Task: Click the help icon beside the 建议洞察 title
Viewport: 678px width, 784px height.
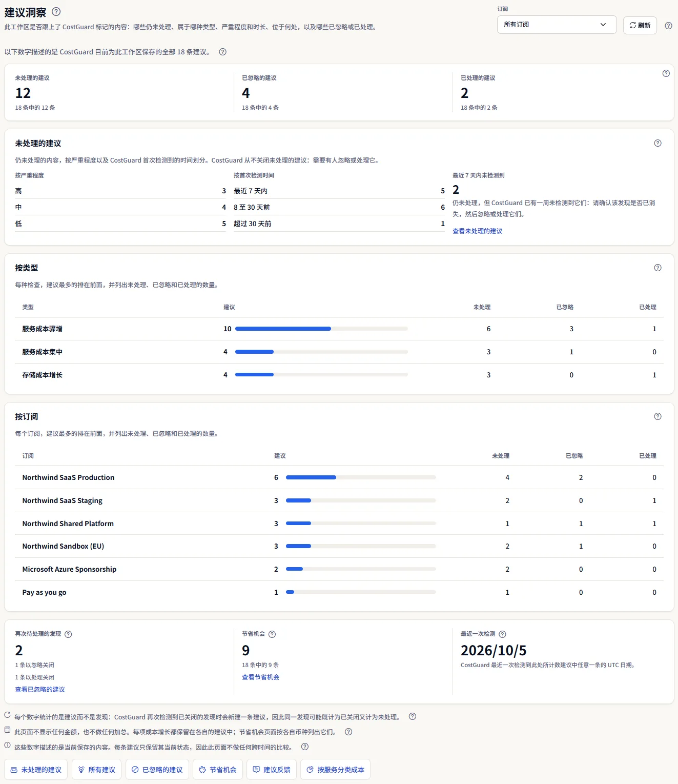Action: click(56, 12)
